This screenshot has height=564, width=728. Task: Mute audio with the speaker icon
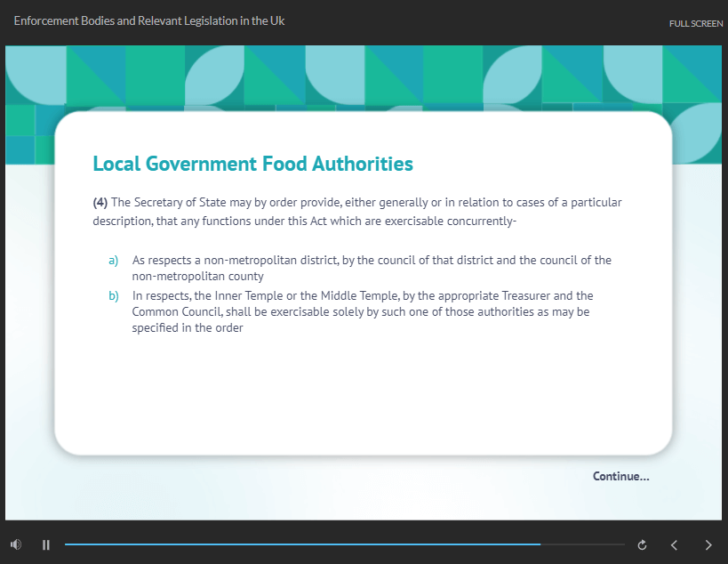[x=16, y=544]
